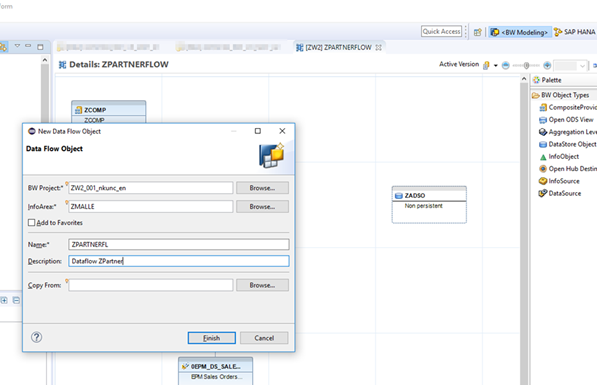Screen dimensions: 597x385
Task: Select the first blurred editor tab
Action: tap(109, 47)
